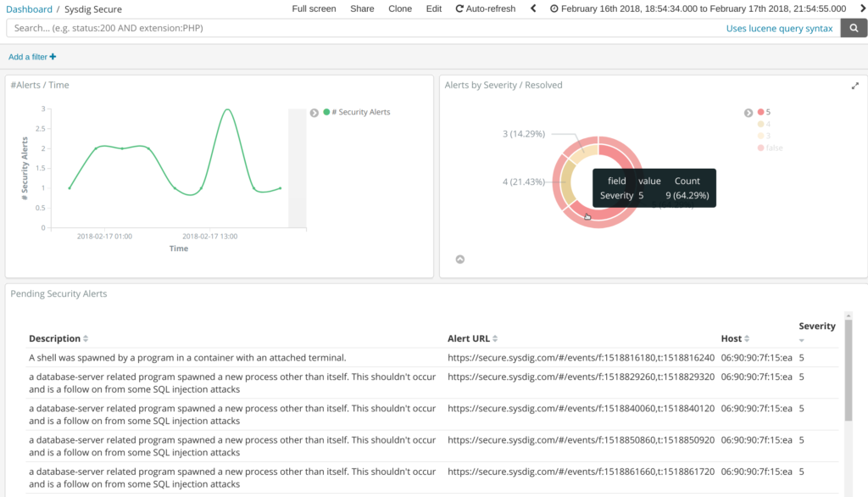Collapse the severity panel with up-arrow circle
Screen dimensions: 868x497
[460, 260]
